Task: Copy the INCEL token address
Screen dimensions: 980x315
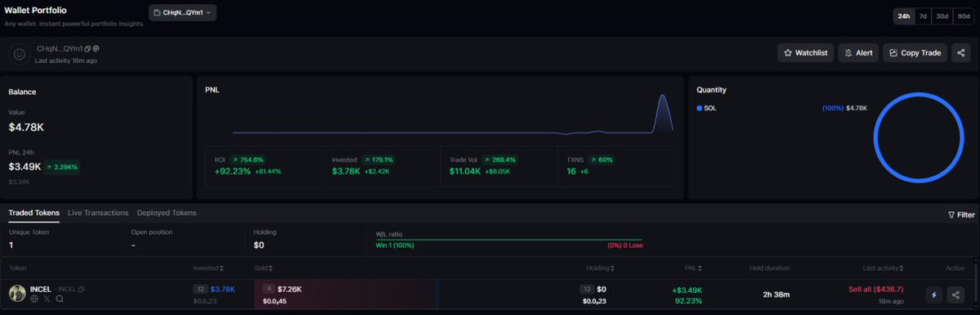Action: click(81, 290)
